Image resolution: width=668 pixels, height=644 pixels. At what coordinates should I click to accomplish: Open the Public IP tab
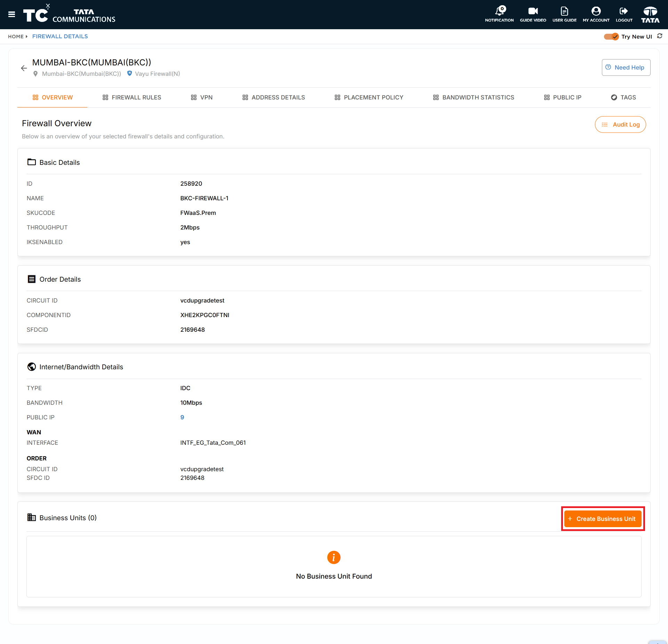(x=563, y=97)
